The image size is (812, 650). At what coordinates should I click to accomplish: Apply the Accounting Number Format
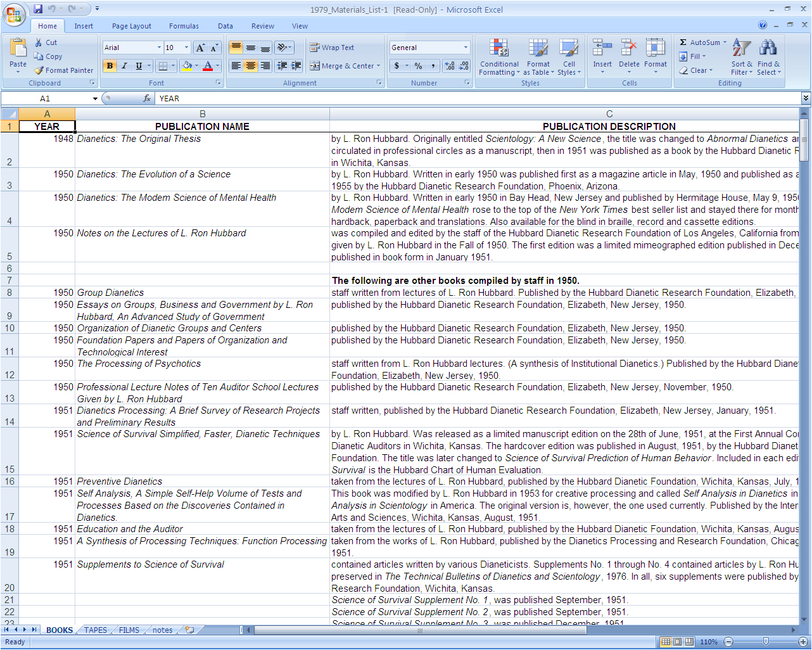396,65
